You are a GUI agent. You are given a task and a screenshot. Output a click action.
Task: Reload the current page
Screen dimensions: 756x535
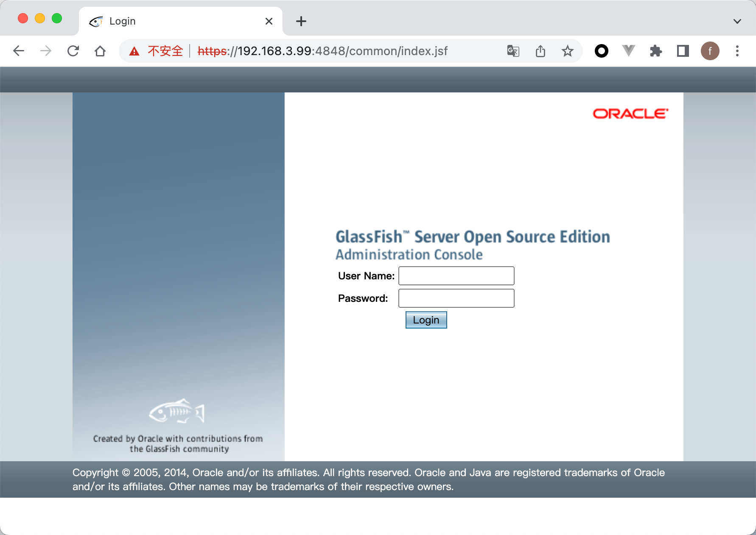coord(73,51)
